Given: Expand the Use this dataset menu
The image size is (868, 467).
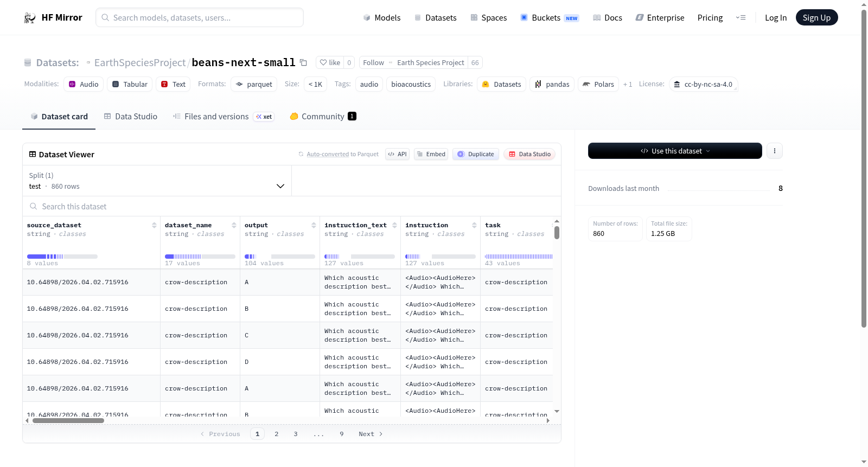Looking at the screenshot, I should pos(675,151).
